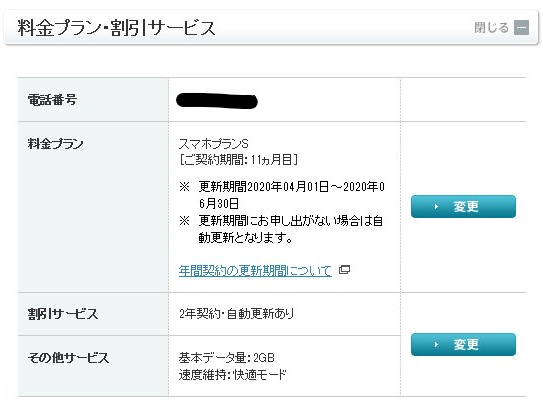Select the 電話番号 row label
This screenshot has height=412, width=543.
[52, 100]
